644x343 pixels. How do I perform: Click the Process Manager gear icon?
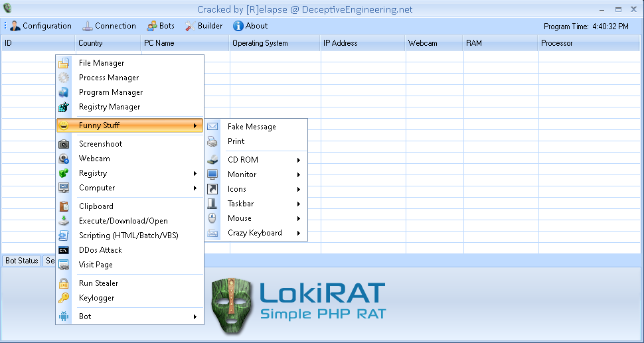(64, 78)
